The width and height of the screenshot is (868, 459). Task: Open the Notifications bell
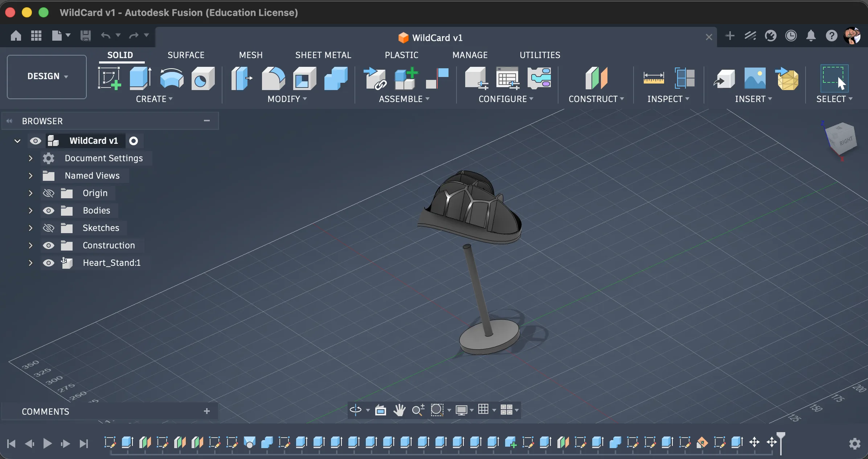(811, 36)
